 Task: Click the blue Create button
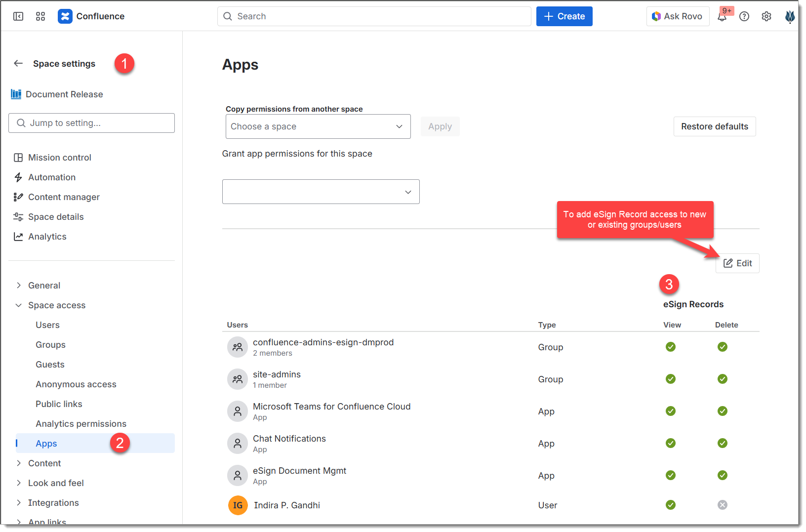tap(564, 16)
